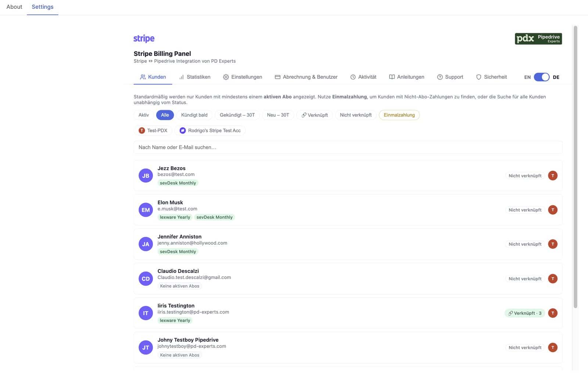
Task: Filter by Verknüpft chip
Action: (315, 115)
